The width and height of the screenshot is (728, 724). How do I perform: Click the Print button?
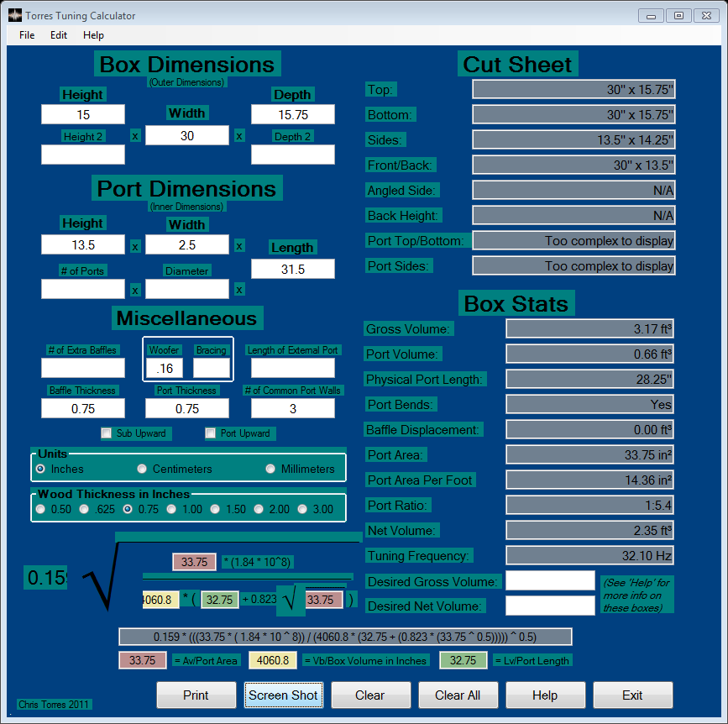(x=196, y=695)
